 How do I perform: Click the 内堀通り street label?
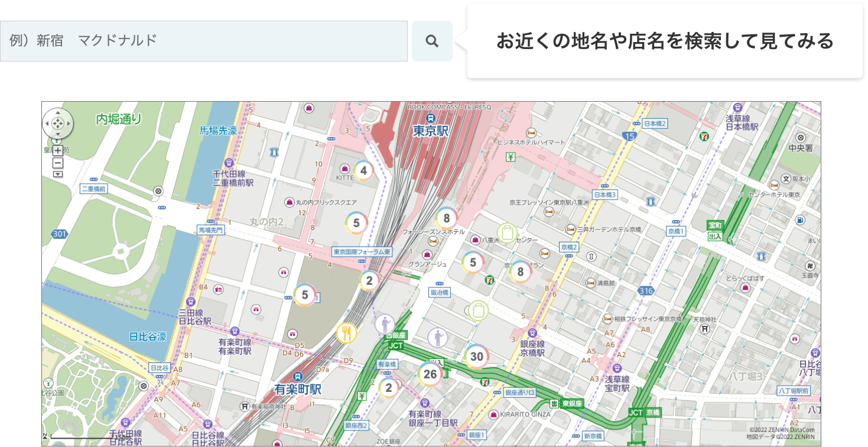pos(119,119)
